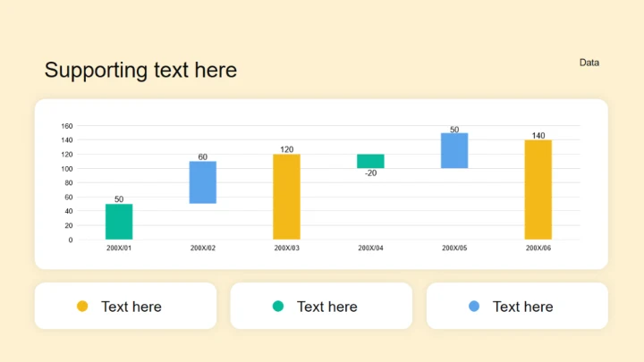Click the yellow legend dot
Viewport: 644px width, 362px height.
click(82, 307)
